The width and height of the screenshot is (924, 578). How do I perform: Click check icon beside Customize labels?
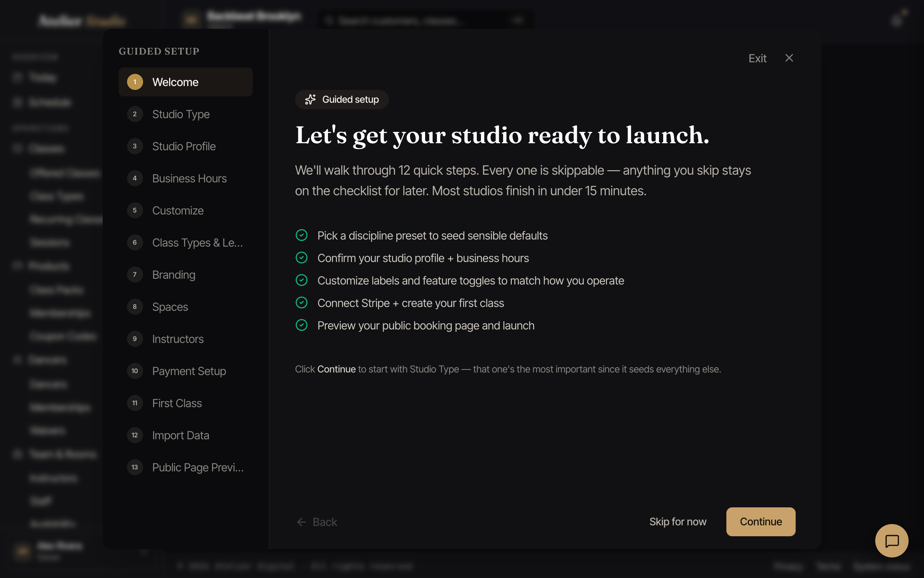point(302,280)
